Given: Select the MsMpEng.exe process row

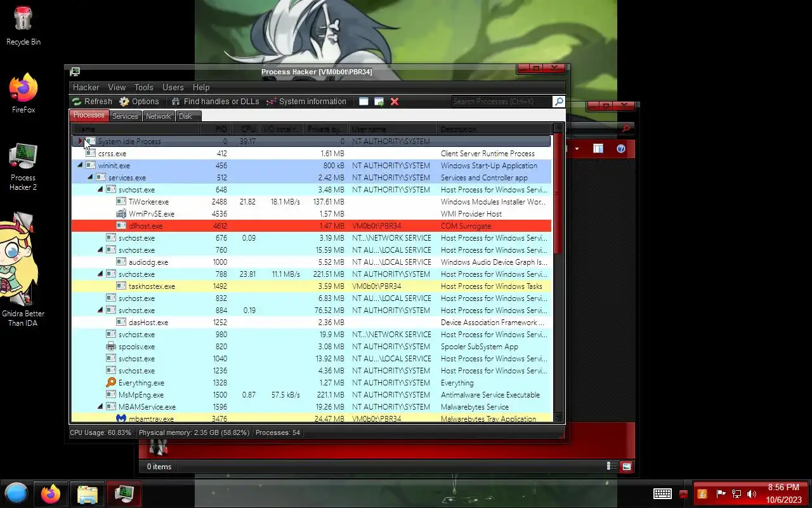Looking at the screenshot, I should pyautogui.click(x=311, y=395).
